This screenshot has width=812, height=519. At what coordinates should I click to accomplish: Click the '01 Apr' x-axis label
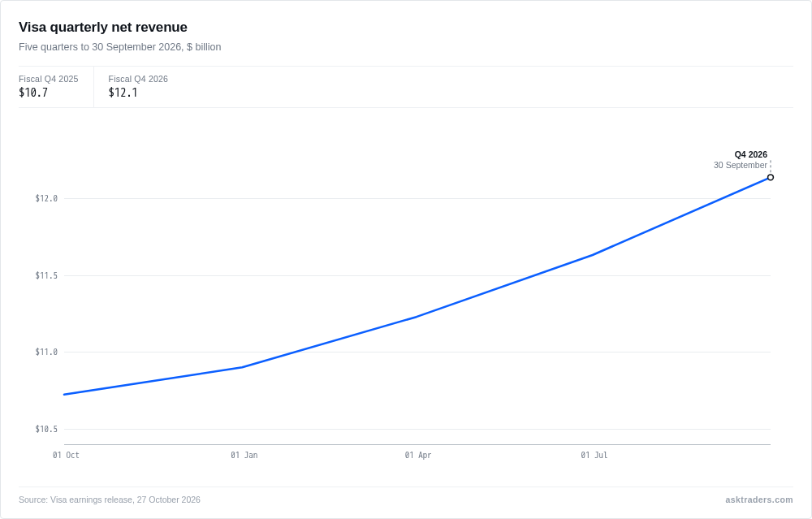[418, 456]
